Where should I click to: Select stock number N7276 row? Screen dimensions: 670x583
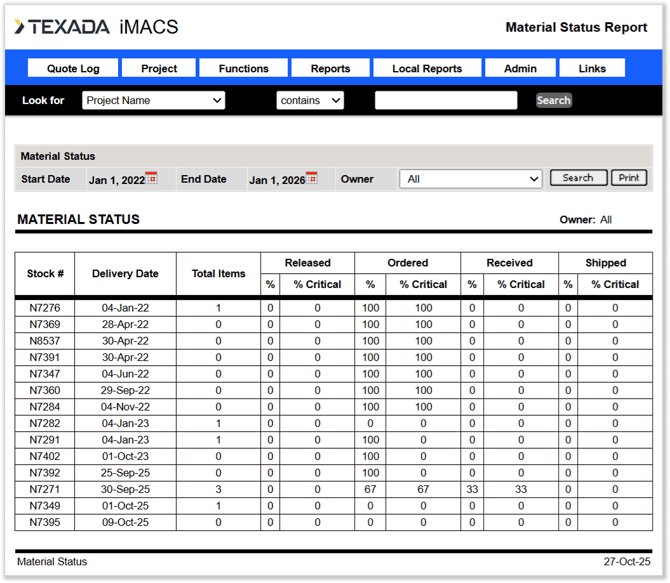[x=45, y=308]
